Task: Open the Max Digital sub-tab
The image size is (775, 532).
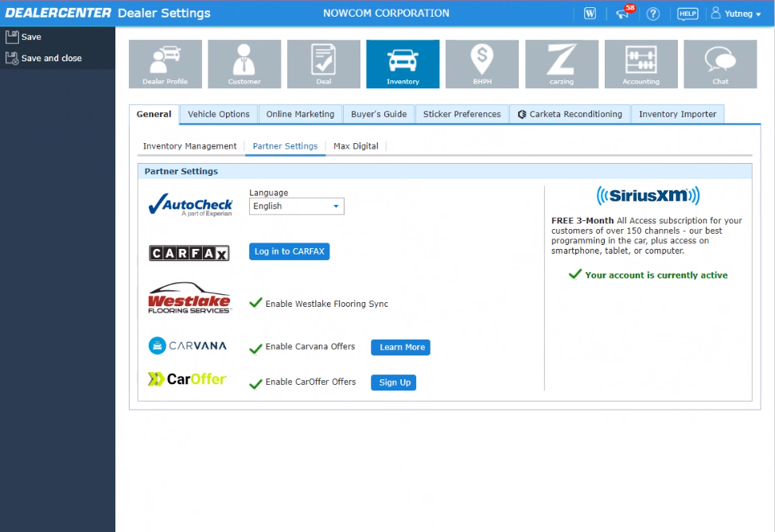Action: tap(356, 146)
